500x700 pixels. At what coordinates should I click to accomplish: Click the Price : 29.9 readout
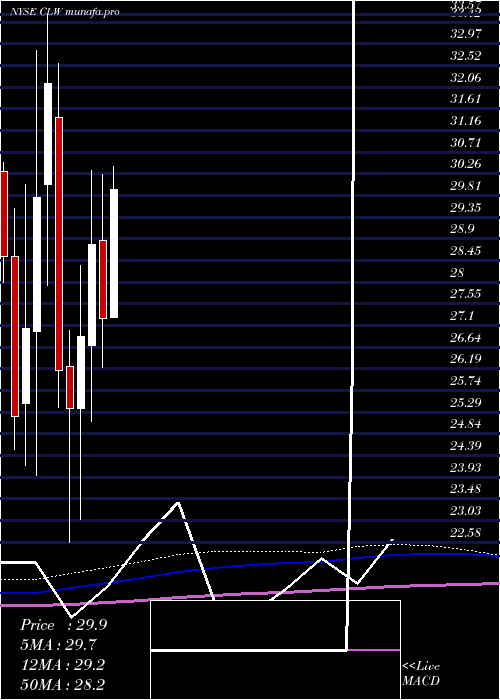click(63, 625)
